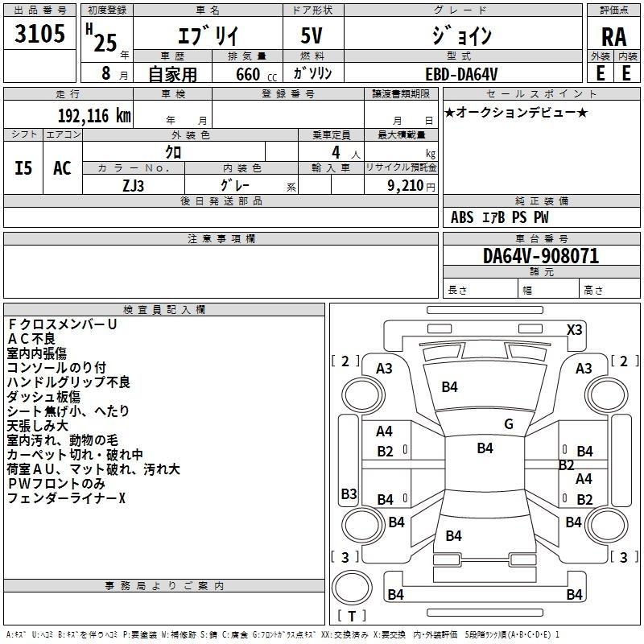This screenshot has width=644, height=644.
Task: Click the rear-right wheel circle in diagram
Action: (607, 525)
